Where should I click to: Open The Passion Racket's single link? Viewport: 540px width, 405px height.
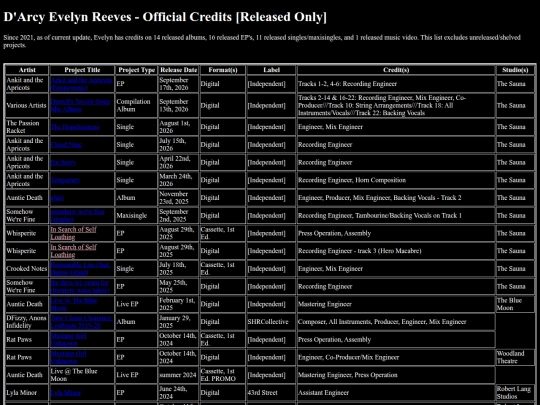coord(75,127)
